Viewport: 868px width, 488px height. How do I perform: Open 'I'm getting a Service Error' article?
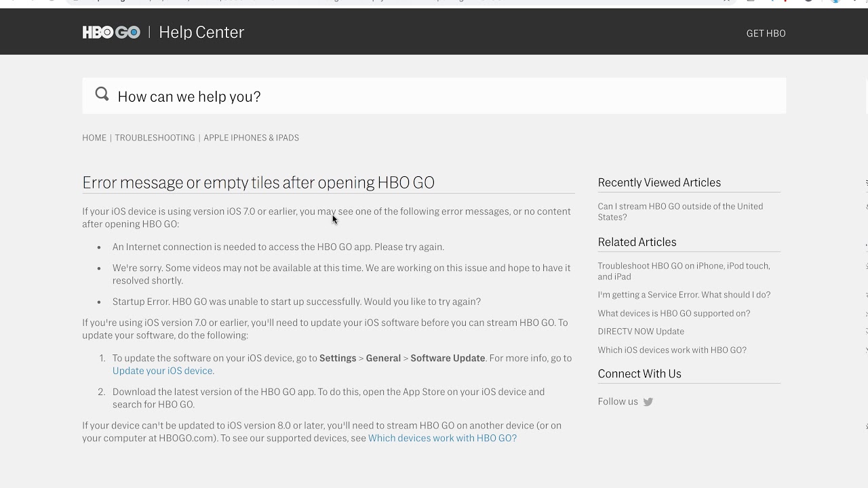pyautogui.click(x=684, y=295)
